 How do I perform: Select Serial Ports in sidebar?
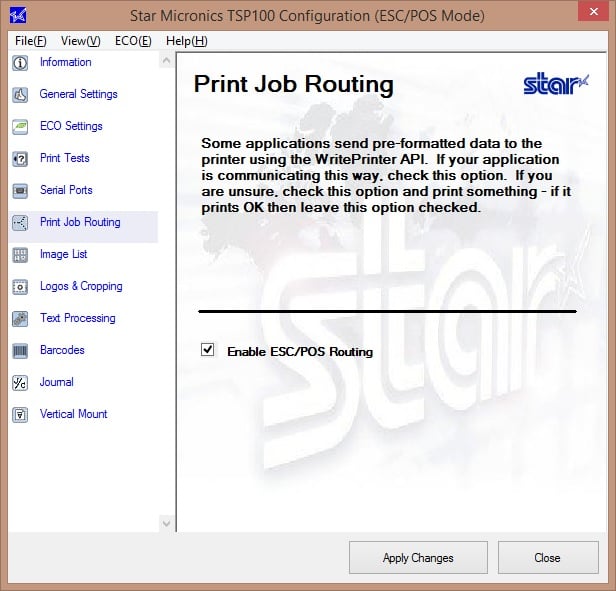(66, 190)
